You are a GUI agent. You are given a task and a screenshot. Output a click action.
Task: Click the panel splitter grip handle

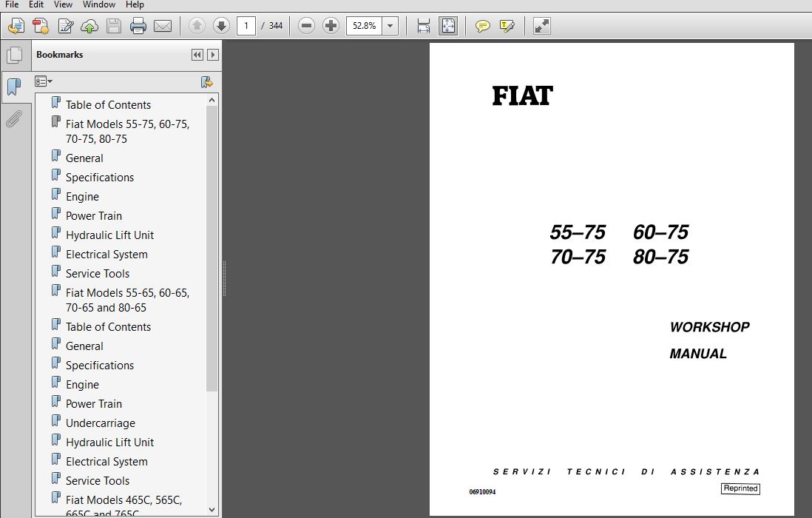tap(224, 279)
